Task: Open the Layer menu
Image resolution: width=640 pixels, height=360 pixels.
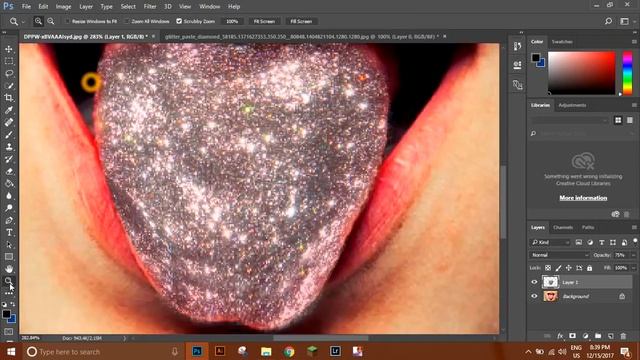Action: pyautogui.click(x=86, y=7)
